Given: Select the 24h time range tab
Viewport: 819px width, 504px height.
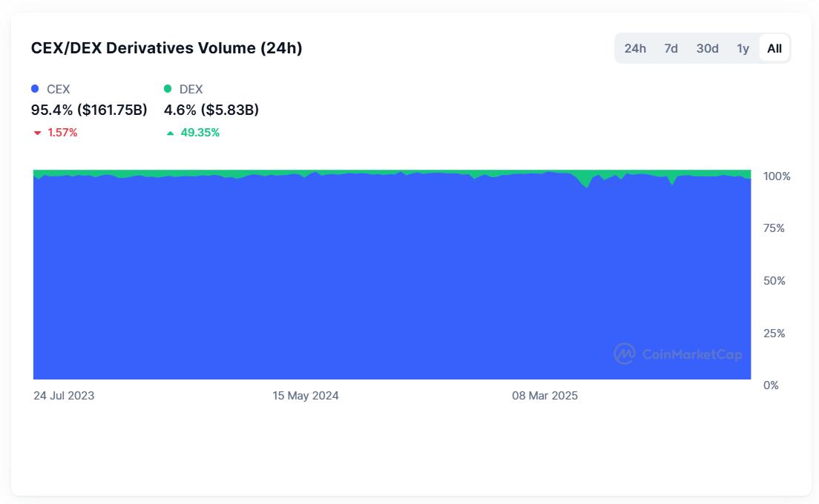Looking at the screenshot, I should [635, 49].
